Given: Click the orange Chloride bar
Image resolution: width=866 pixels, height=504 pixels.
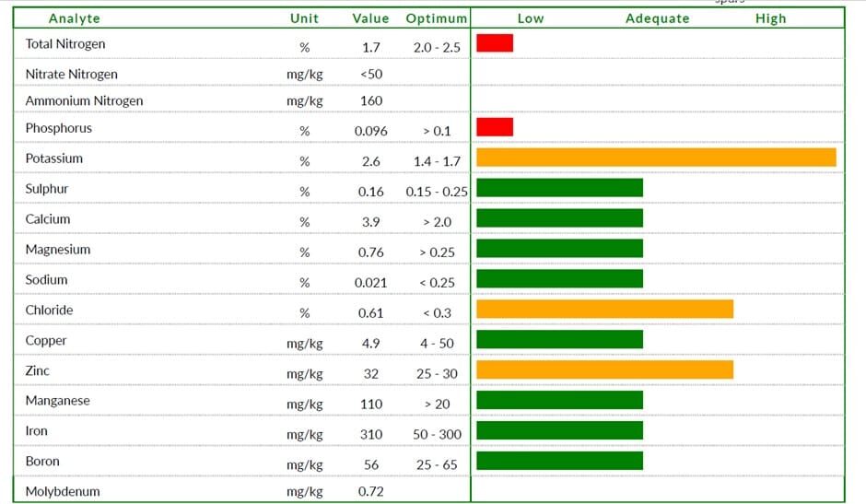Looking at the screenshot, I should [x=604, y=309].
